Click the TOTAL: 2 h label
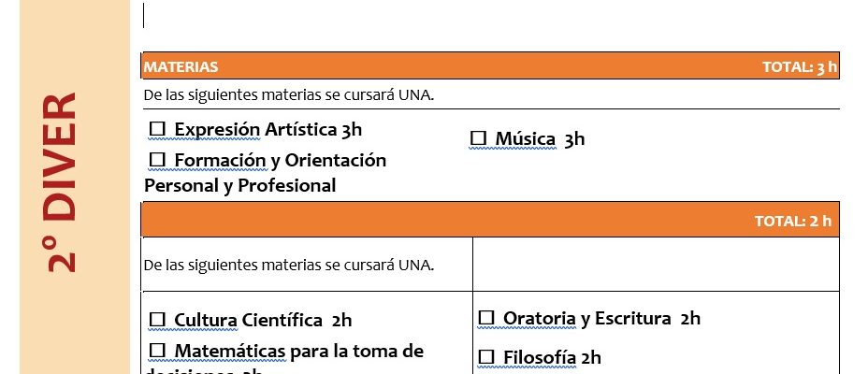The image size is (868, 374). pos(793,221)
